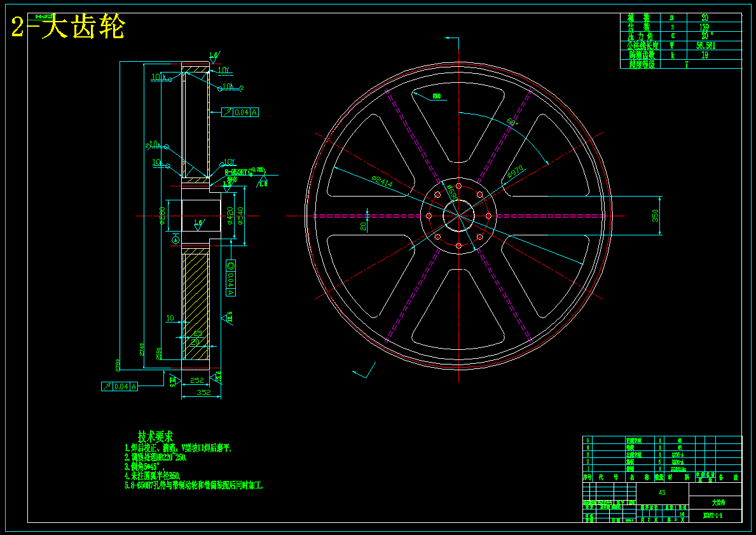Select the runout tolerance frame near the top
The image size is (756, 535).
240,113
